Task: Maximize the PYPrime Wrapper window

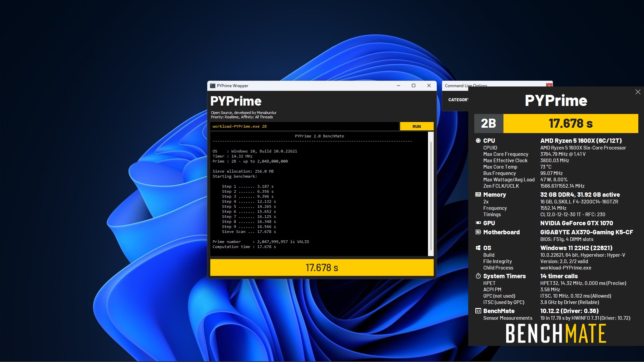Action: [x=414, y=86]
